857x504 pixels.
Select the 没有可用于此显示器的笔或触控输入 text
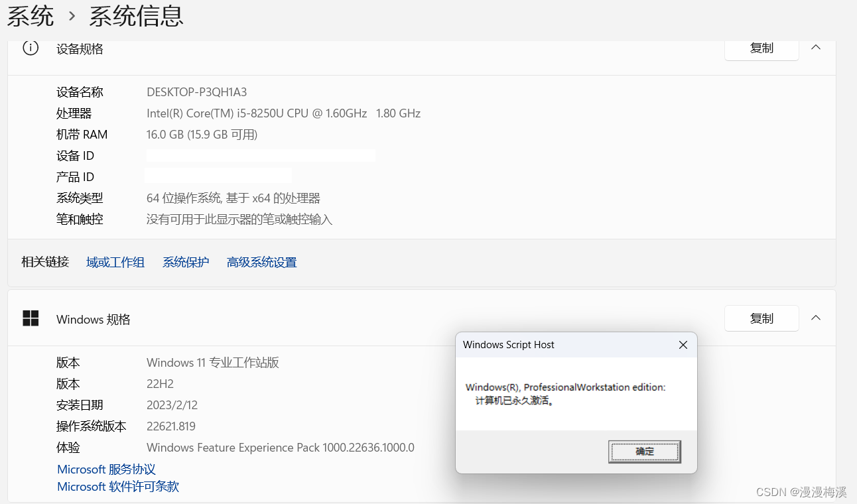239,220
